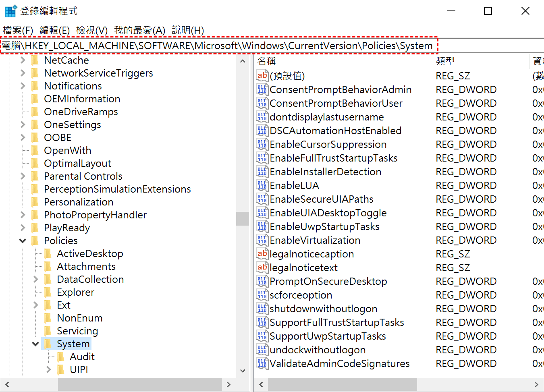This screenshot has height=392, width=544.
Task: Click the EnableInstallerDetection DWORD icon
Action: (262, 172)
